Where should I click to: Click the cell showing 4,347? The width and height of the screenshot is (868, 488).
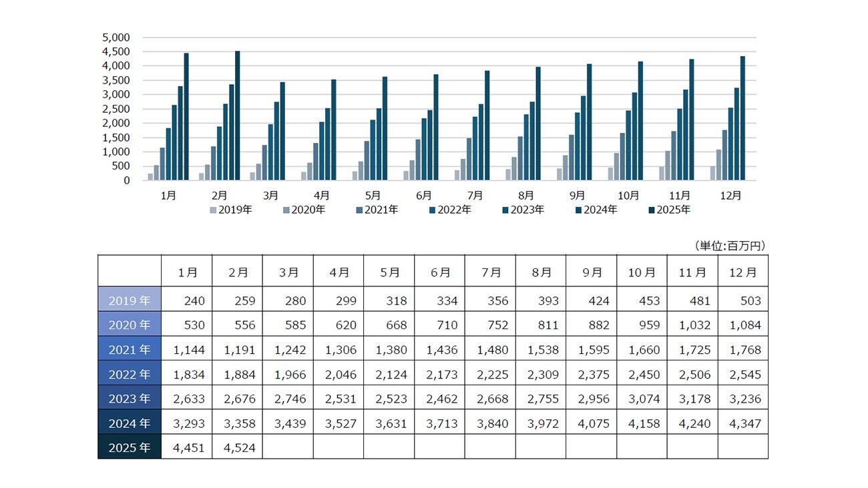[743, 423]
